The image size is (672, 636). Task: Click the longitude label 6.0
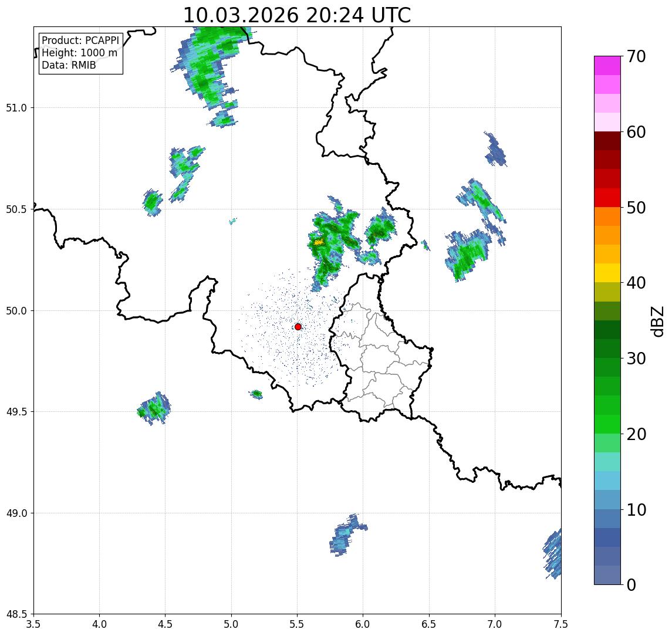(x=363, y=624)
